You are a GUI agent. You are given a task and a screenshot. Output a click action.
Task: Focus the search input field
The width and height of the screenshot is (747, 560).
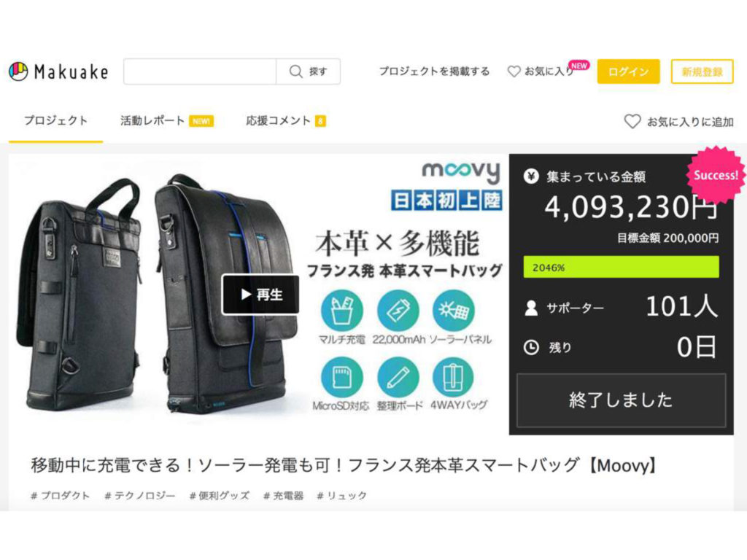[x=200, y=71]
